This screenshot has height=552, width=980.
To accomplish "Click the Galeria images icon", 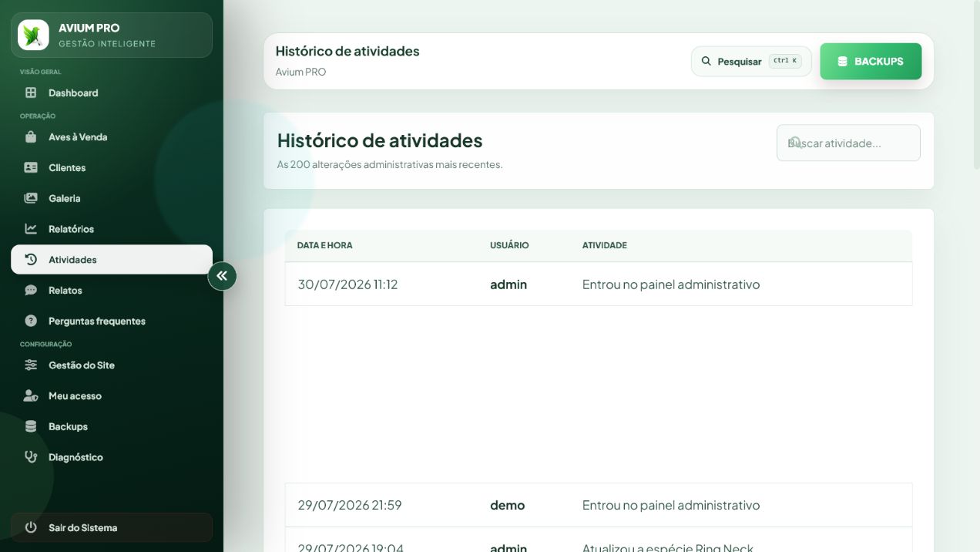I will click(x=31, y=198).
